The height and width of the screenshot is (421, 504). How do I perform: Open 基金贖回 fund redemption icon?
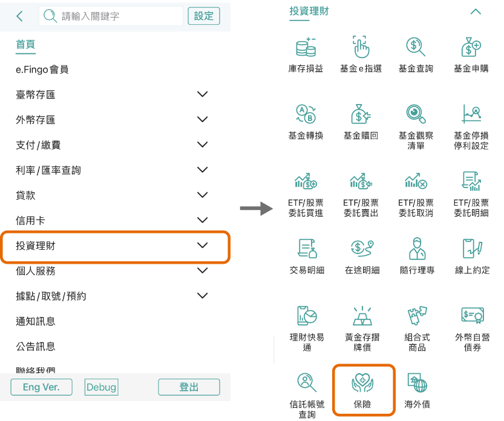tap(361, 114)
